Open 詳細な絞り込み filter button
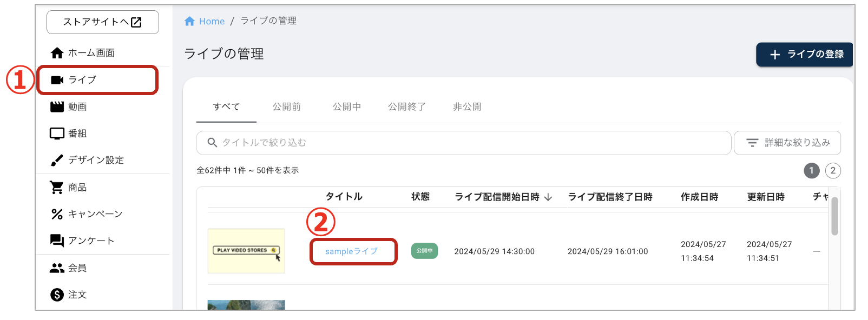This screenshot has height=320, width=868. pos(787,143)
